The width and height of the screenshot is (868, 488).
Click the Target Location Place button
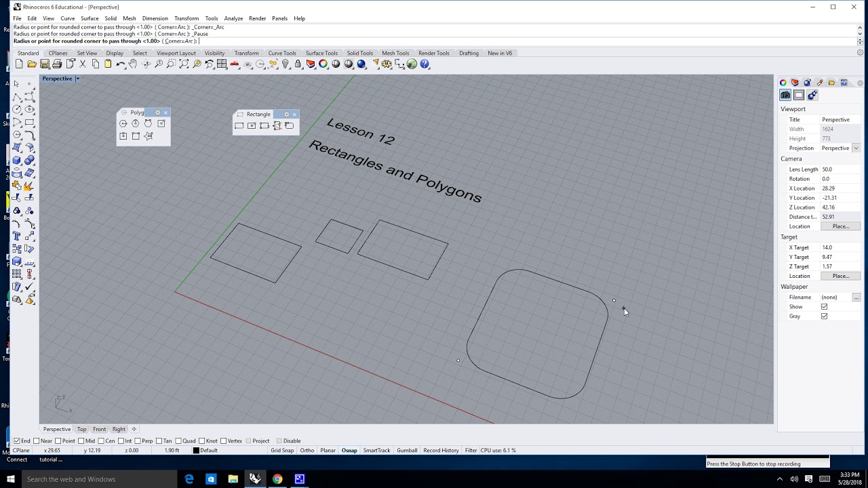point(840,276)
